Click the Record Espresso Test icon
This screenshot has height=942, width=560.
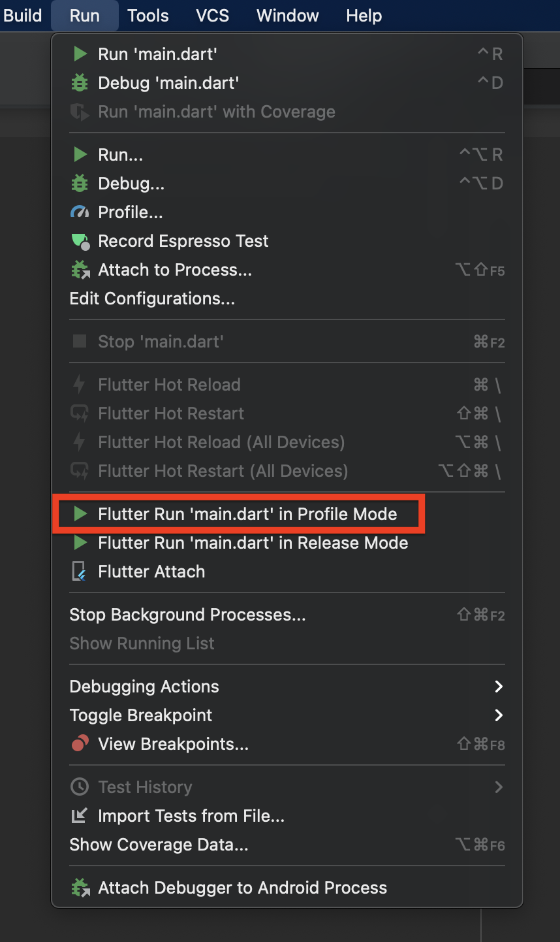80,241
